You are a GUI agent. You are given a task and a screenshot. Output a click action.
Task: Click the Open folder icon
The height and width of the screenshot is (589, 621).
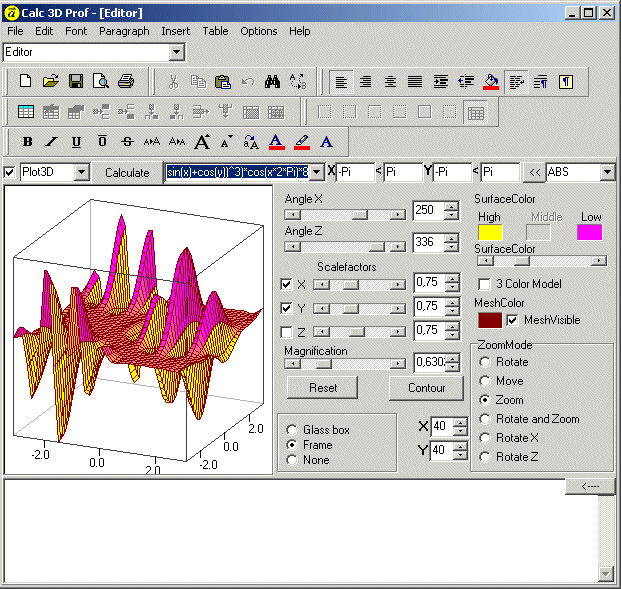click(x=50, y=81)
